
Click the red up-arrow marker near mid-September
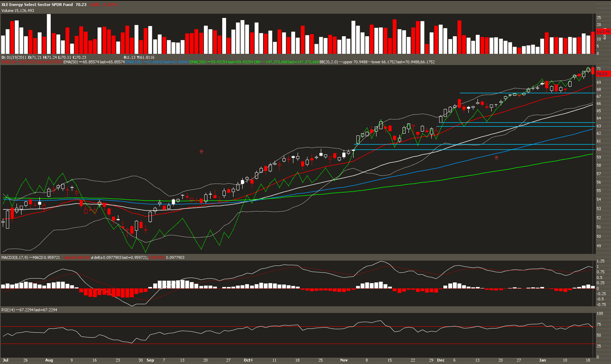201,151
